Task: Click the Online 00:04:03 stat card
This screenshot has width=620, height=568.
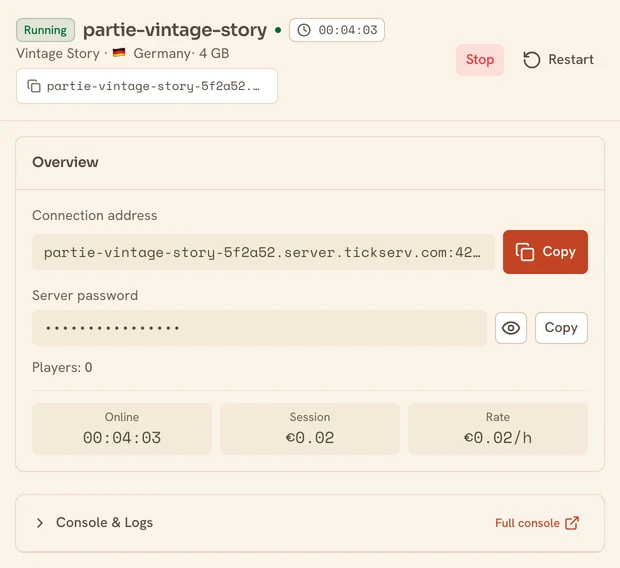Action: coord(122,429)
